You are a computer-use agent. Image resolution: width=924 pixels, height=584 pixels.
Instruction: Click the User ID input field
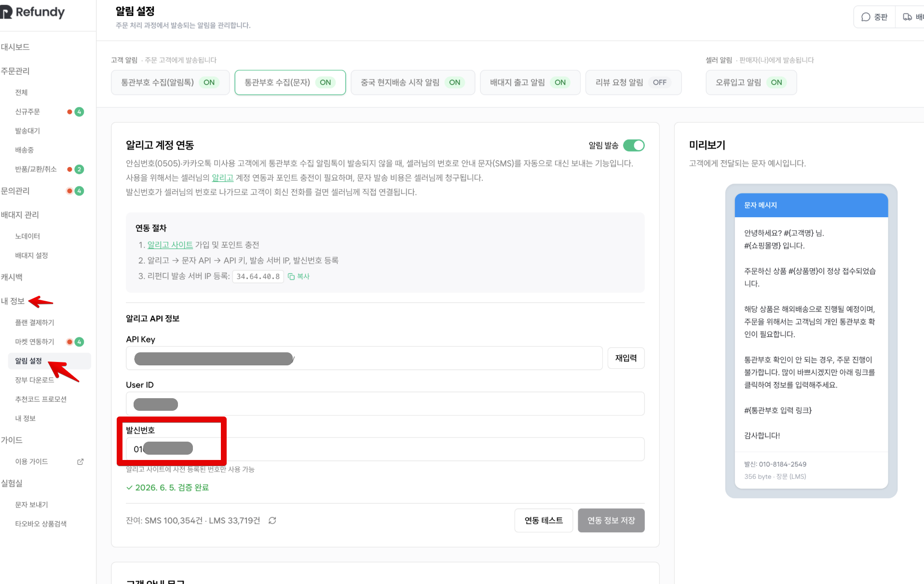point(385,404)
